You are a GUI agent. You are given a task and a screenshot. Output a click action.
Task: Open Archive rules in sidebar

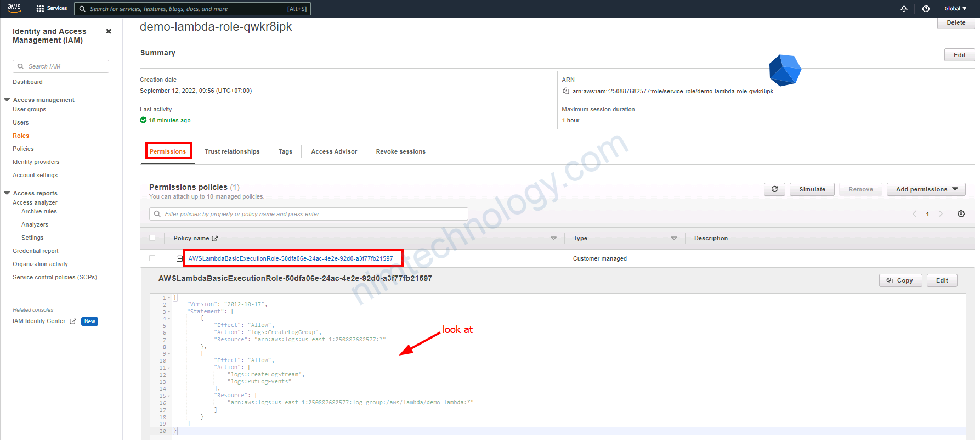[39, 211]
